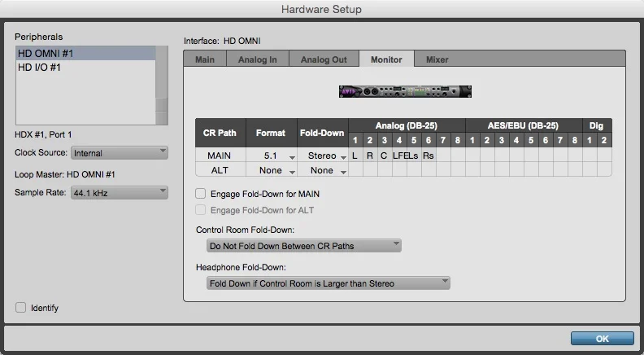
Task: Click the MAIN row R channel cell
Action: (x=370, y=156)
